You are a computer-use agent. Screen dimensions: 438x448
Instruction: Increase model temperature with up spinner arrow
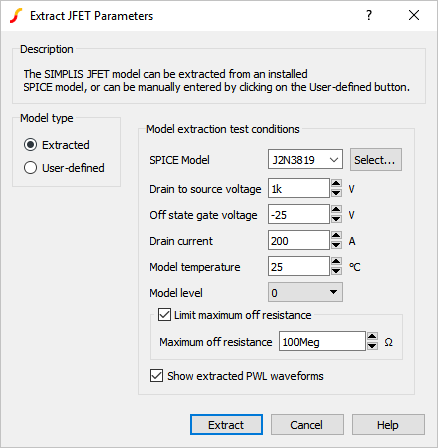coord(336,261)
